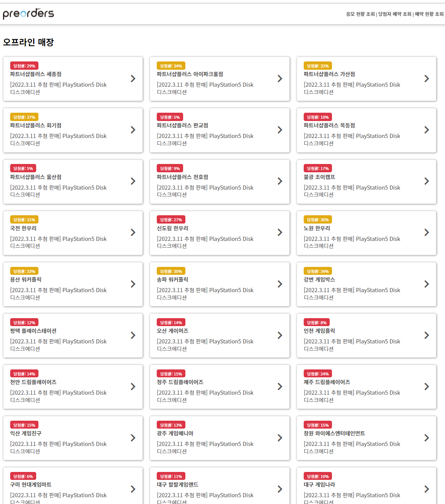445x504 pixels.
Task: Select store name 평택 플레이스테이션
Action: click(33, 331)
